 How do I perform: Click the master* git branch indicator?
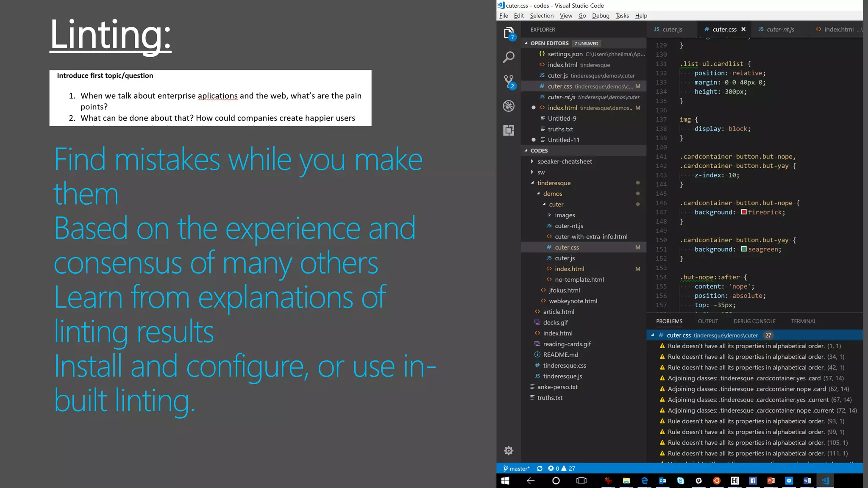click(x=517, y=469)
